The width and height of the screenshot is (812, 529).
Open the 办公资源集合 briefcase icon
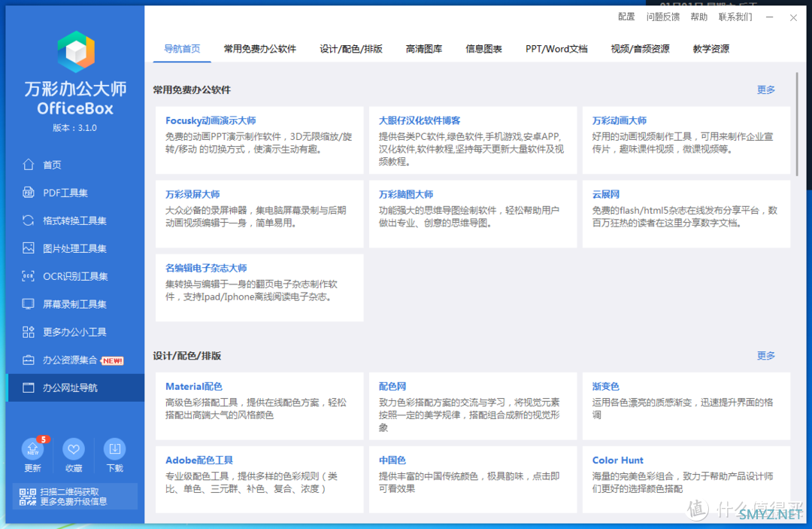click(x=28, y=360)
